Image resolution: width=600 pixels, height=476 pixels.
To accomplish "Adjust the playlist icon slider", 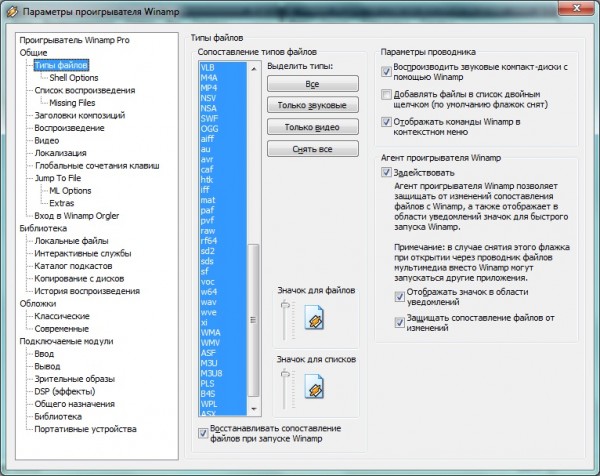I will point(285,374).
